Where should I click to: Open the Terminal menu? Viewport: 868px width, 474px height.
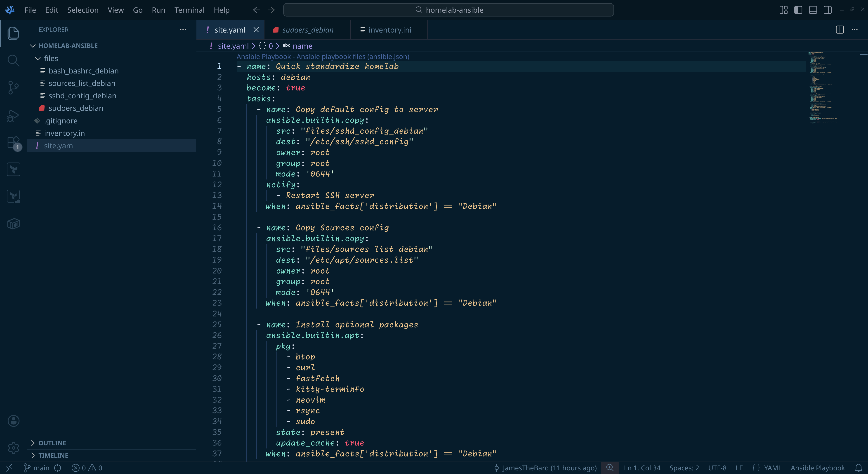coord(189,10)
